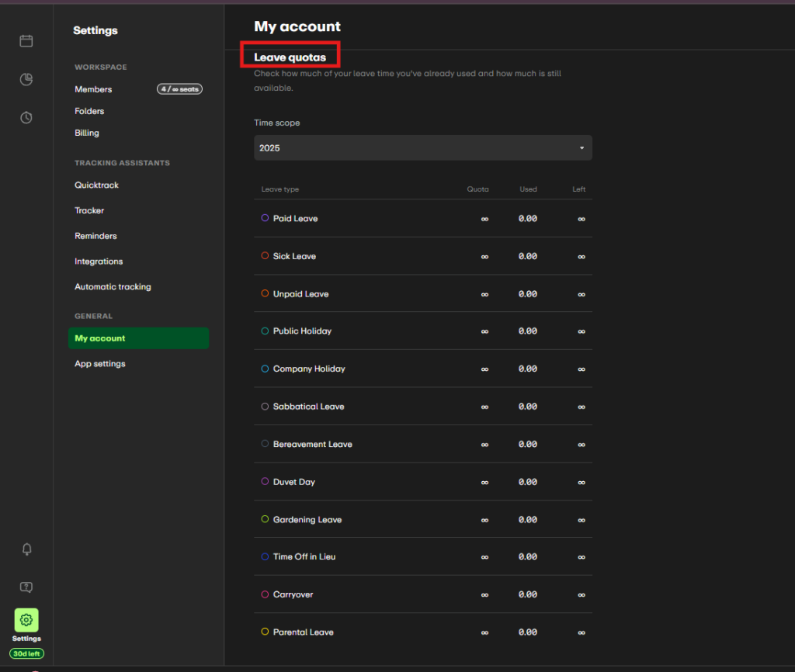Click the Quota column header

(477, 189)
